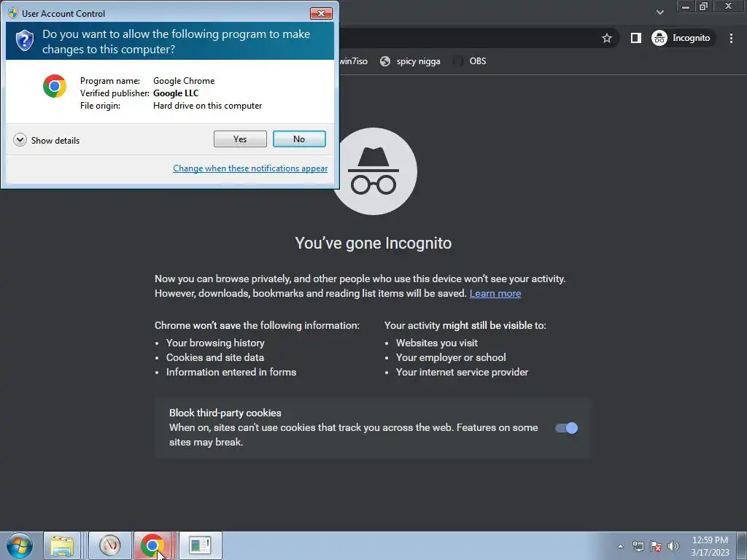This screenshot has width=747, height=560.
Task: Open the tab search chevron in Chrome
Action: tap(659, 12)
